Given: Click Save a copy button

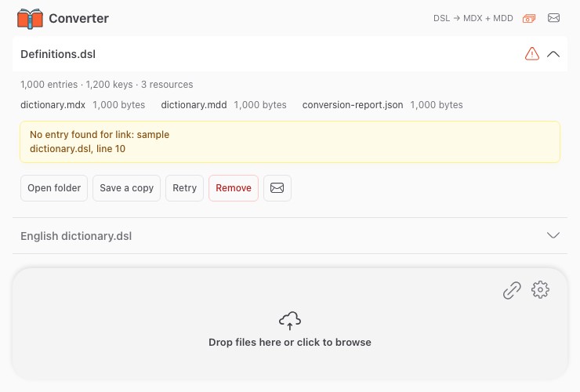Looking at the screenshot, I should click(126, 188).
